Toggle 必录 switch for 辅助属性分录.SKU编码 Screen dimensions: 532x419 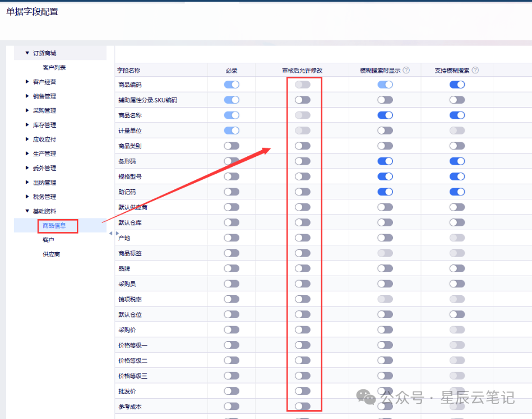point(232,100)
